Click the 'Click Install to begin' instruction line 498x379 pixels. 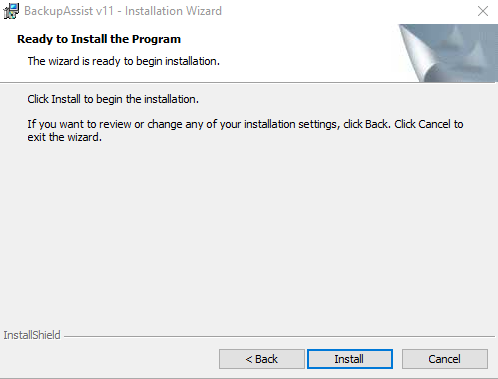click(x=113, y=99)
